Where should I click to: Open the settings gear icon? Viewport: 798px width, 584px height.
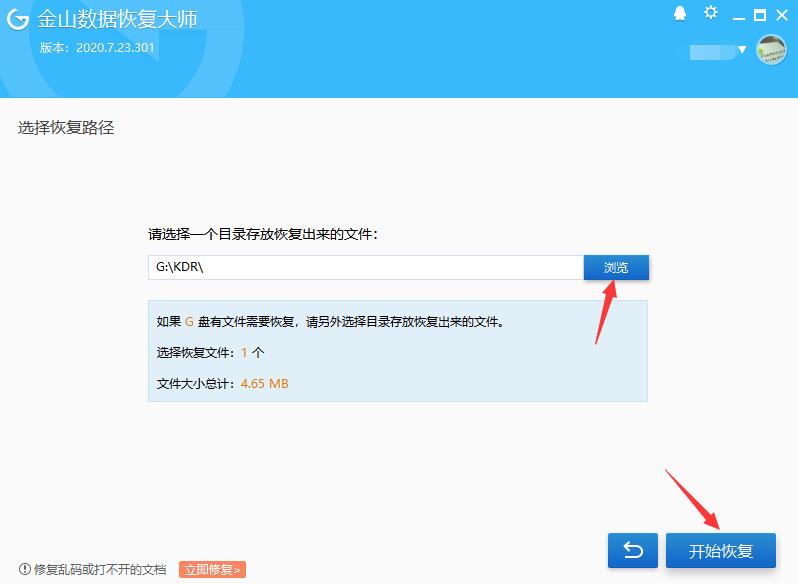pos(711,13)
